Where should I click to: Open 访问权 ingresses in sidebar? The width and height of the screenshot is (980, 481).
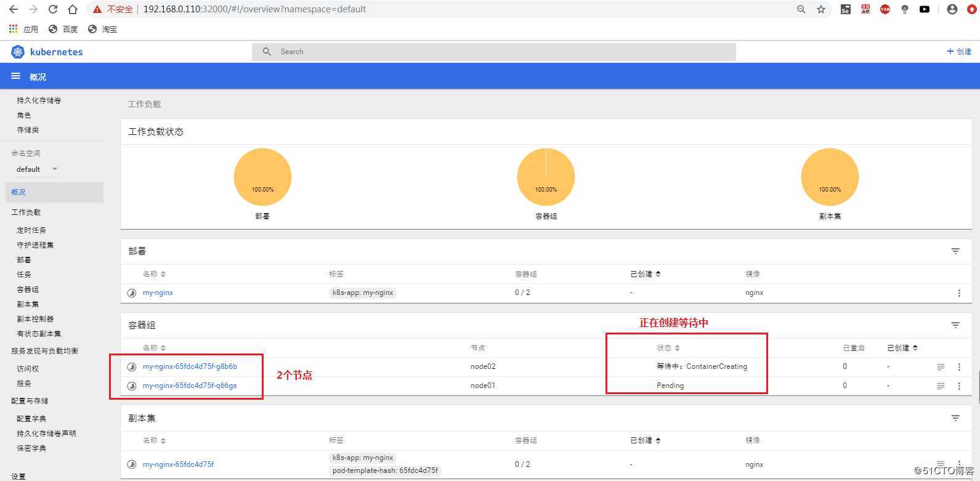(28, 369)
